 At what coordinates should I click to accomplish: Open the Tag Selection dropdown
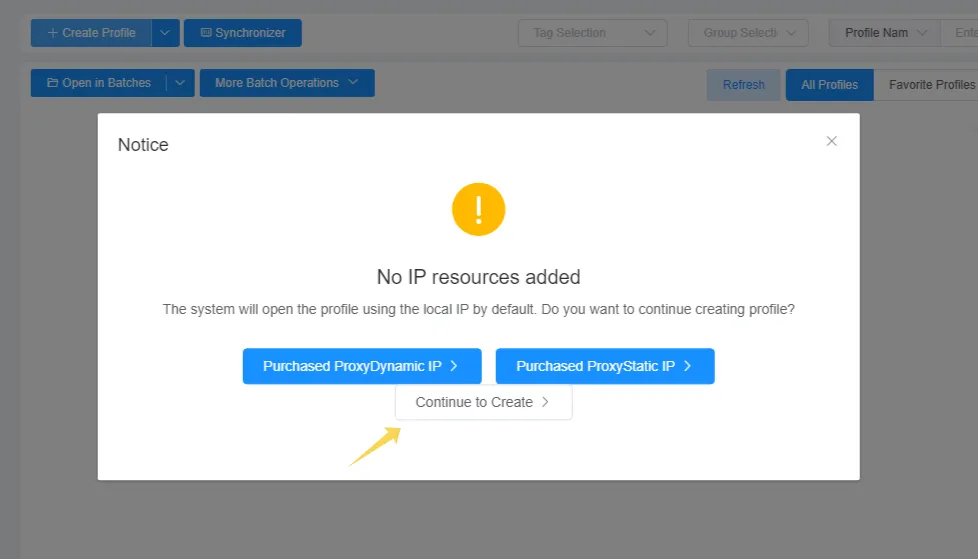point(593,32)
